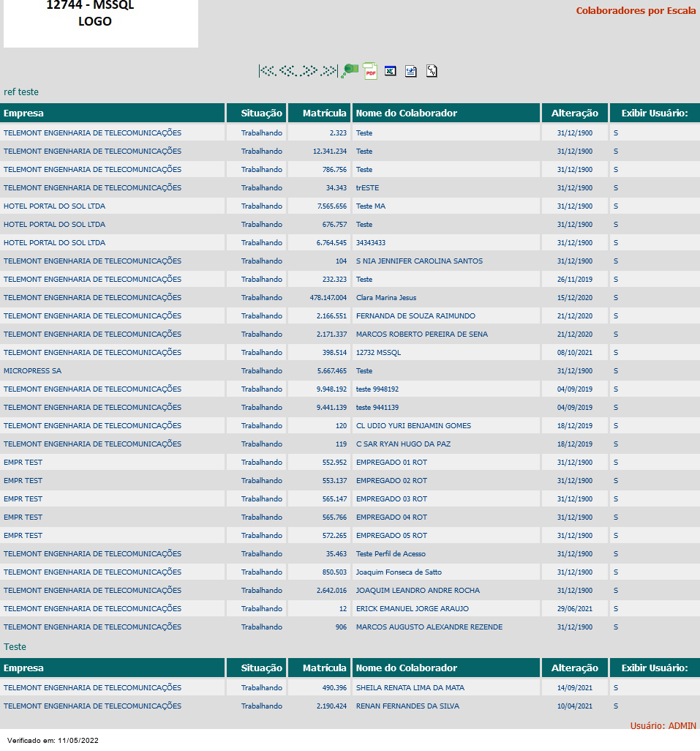The width and height of the screenshot is (700, 751).
Task: Select 'MARCOS ROBERTO PEREIRA DE SENA' name
Action: pos(422,335)
